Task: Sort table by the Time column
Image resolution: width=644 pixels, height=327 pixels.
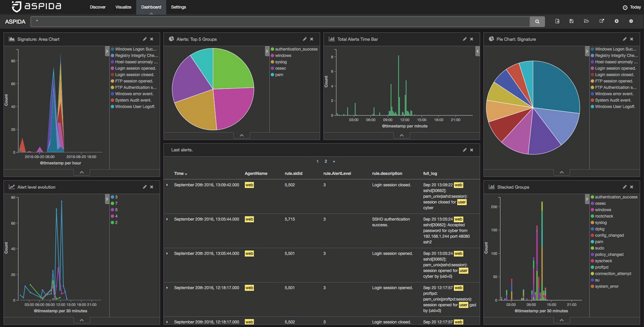Action: pyautogui.click(x=180, y=174)
